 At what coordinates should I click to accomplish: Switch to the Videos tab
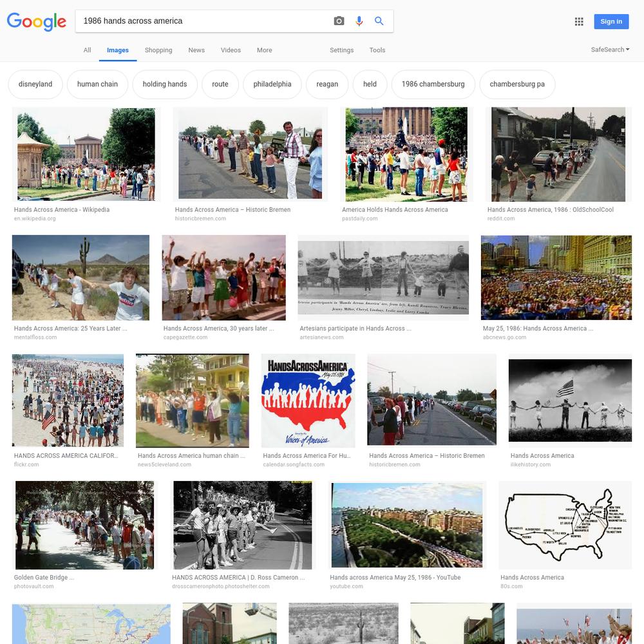(x=231, y=50)
